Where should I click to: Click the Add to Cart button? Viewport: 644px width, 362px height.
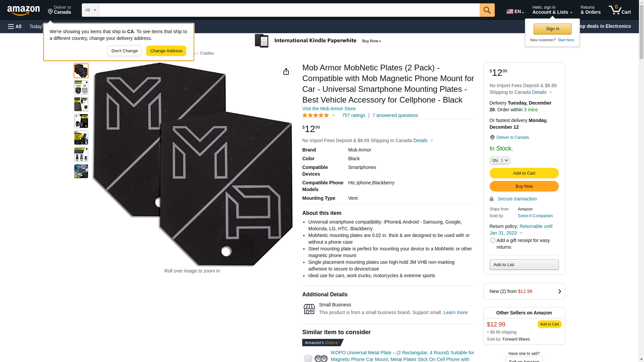pyautogui.click(x=524, y=173)
